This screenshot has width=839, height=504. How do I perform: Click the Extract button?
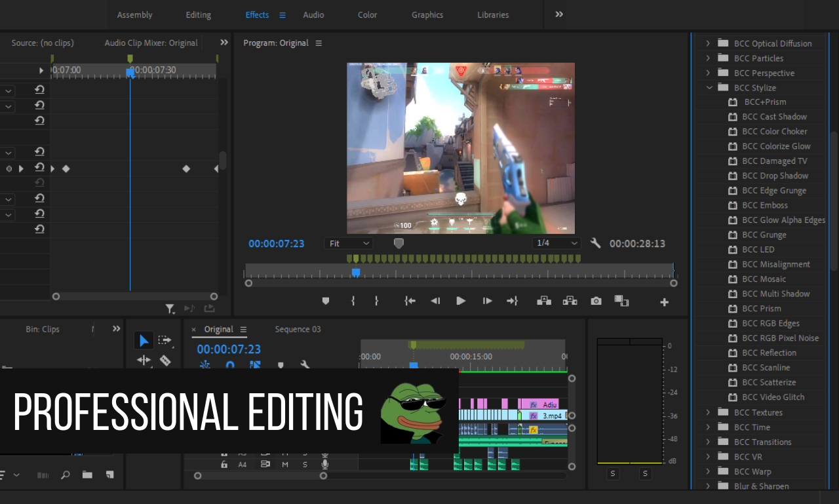click(x=570, y=301)
